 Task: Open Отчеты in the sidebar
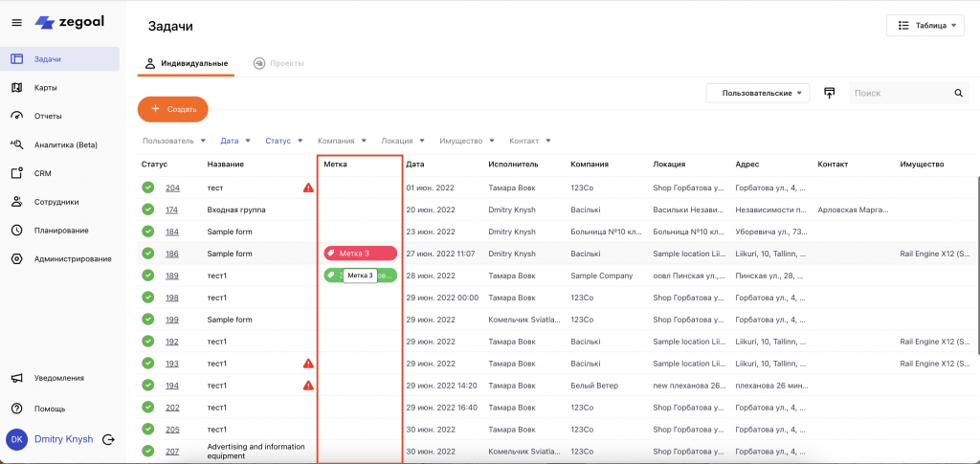48,117
